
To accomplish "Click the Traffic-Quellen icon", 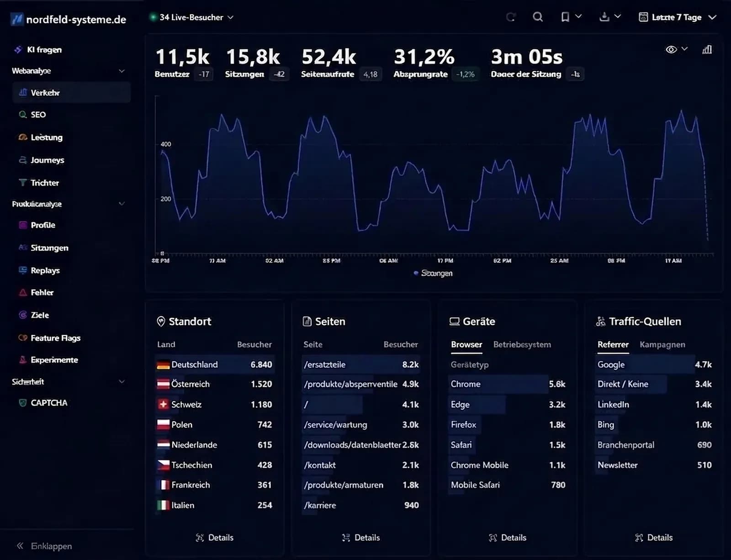I will [601, 322].
